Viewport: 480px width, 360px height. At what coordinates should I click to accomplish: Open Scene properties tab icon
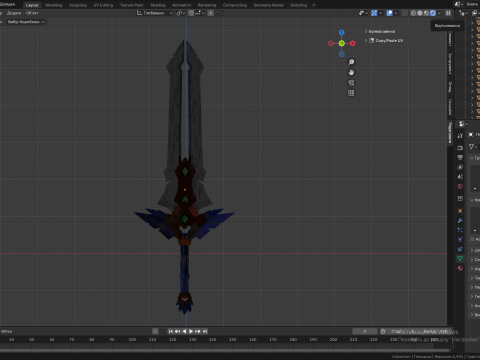pos(460,176)
